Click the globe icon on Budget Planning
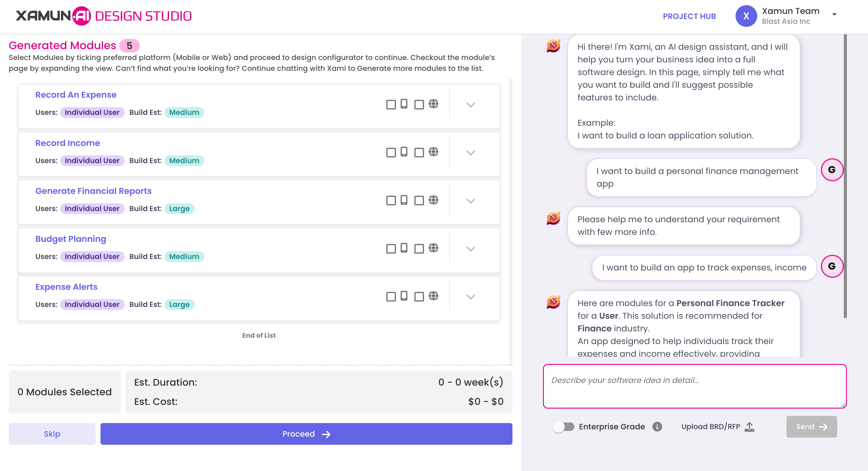 [433, 248]
